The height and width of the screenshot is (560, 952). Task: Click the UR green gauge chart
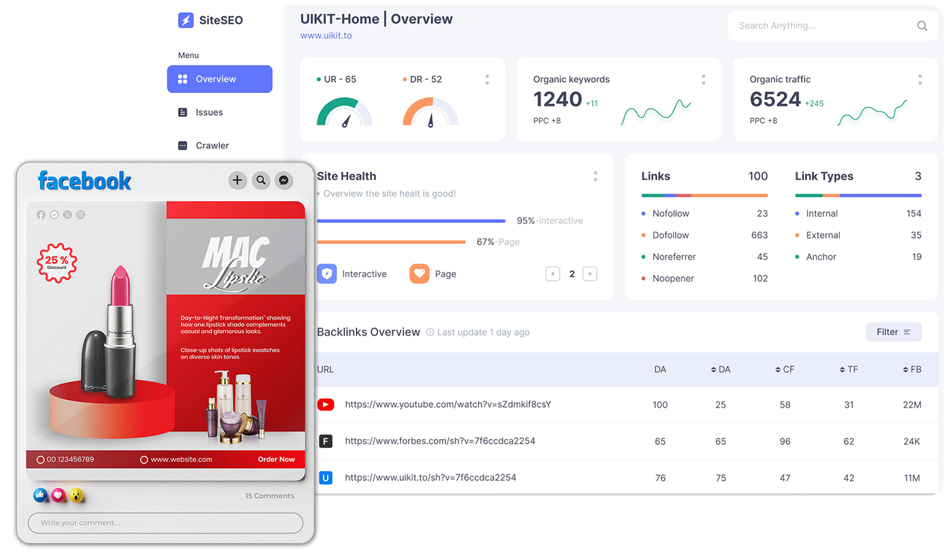tap(345, 112)
